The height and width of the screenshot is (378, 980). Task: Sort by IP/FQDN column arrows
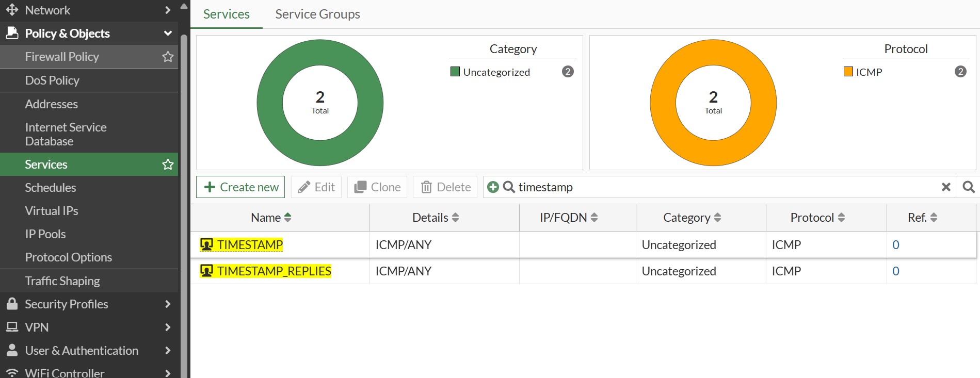(594, 218)
